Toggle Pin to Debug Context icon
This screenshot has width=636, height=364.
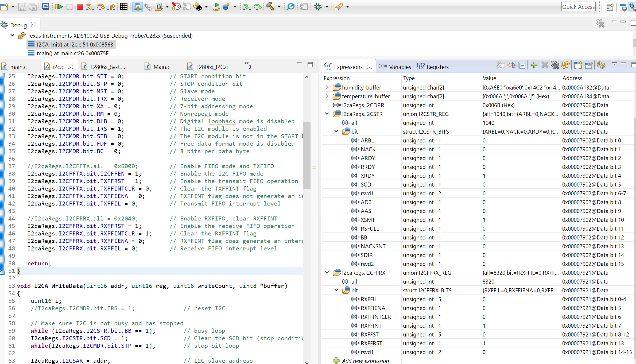point(588,65)
